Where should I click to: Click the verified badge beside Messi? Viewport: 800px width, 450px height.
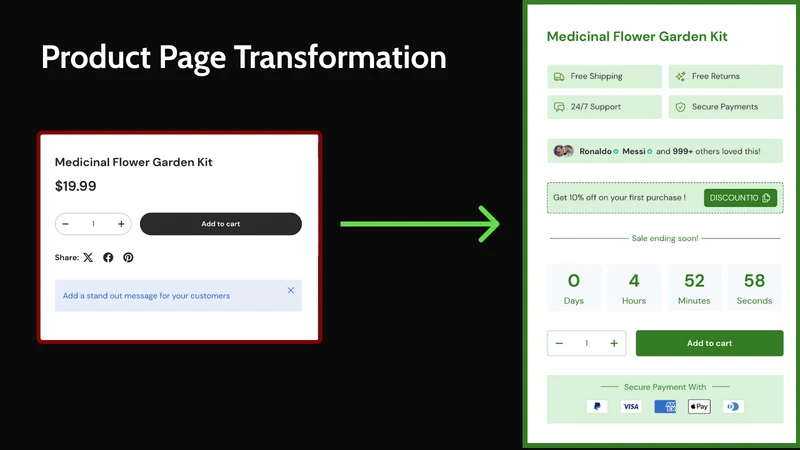click(x=649, y=152)
